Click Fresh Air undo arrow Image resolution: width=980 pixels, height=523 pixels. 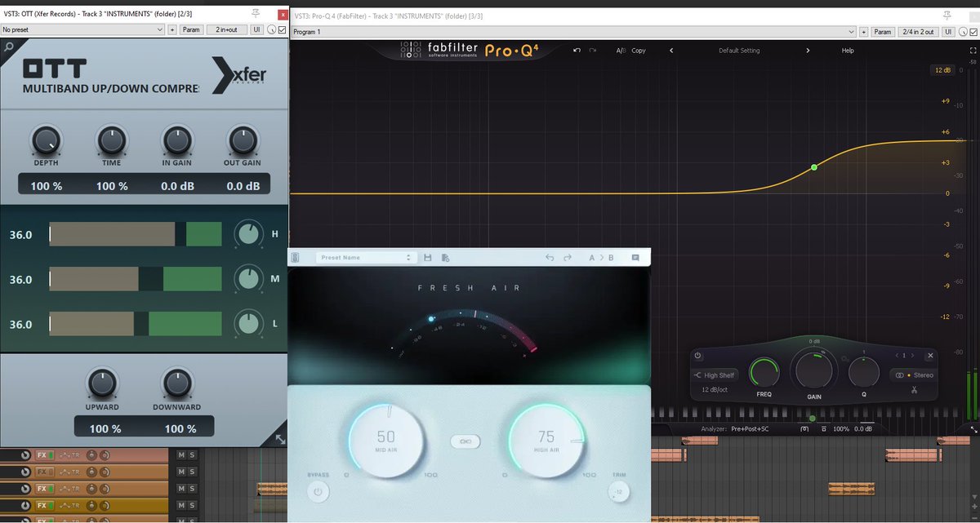(x=550, y=258)
